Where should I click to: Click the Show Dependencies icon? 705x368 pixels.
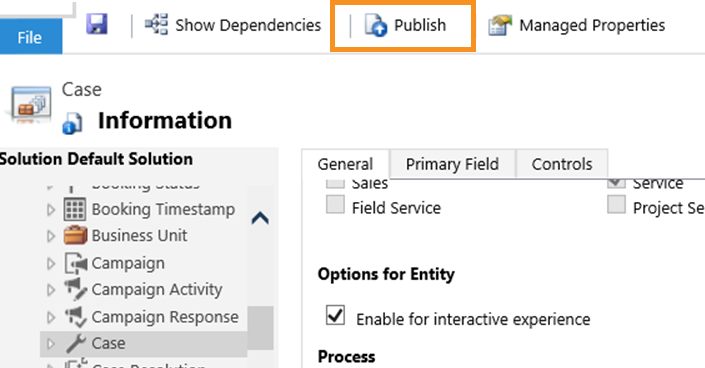coord(156,24)
